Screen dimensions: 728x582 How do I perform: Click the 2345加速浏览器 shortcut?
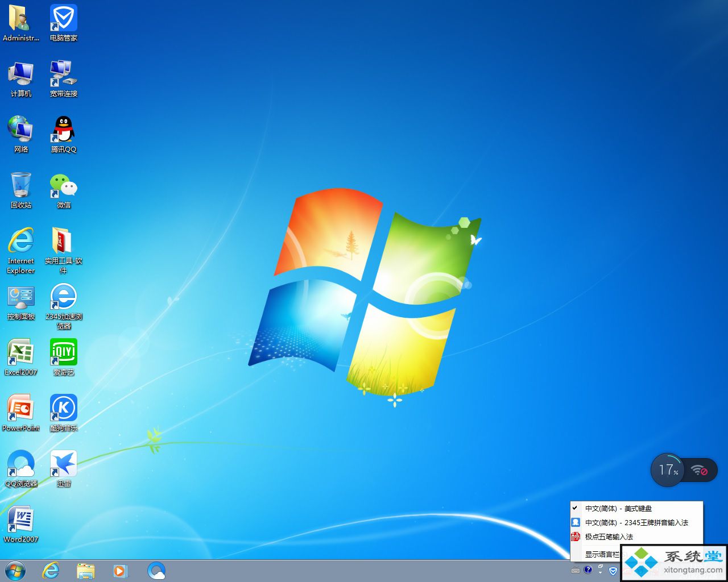64,306
